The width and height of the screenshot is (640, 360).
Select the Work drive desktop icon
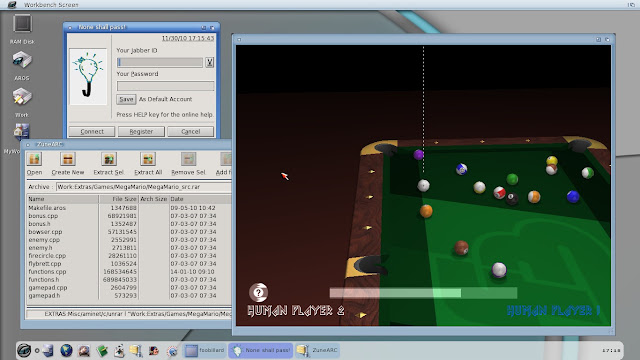pyautogui.click(x=22, y=97)
